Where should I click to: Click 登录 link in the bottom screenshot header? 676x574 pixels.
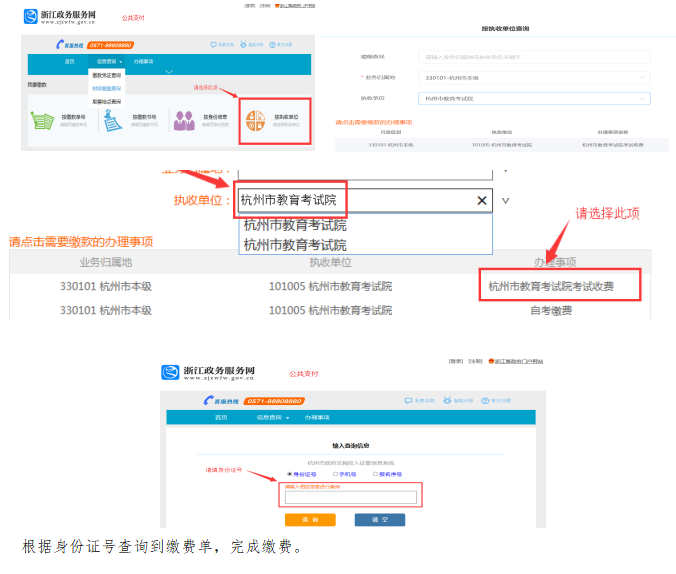456,361
